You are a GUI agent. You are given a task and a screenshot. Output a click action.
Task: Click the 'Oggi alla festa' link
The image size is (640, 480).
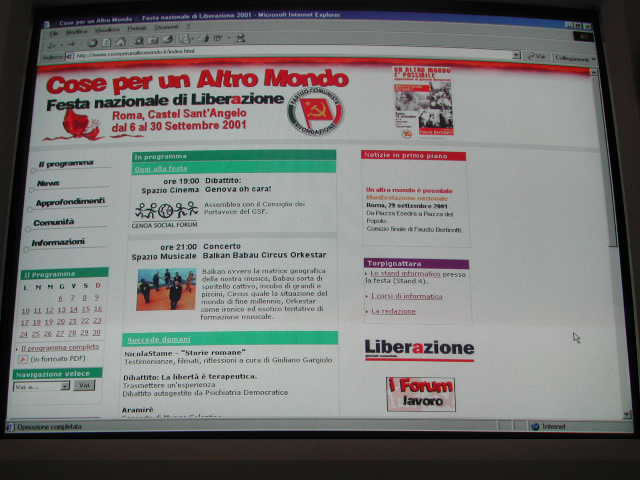(161, 169)
